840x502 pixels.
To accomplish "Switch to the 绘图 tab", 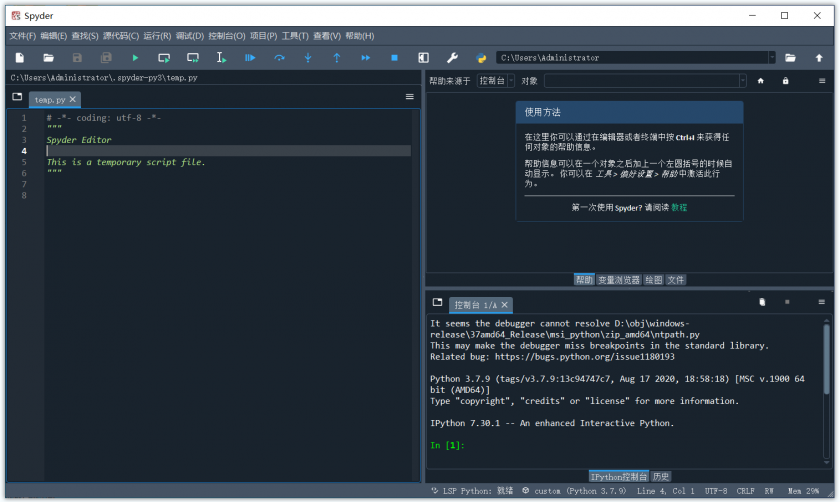I will (653, 280).
